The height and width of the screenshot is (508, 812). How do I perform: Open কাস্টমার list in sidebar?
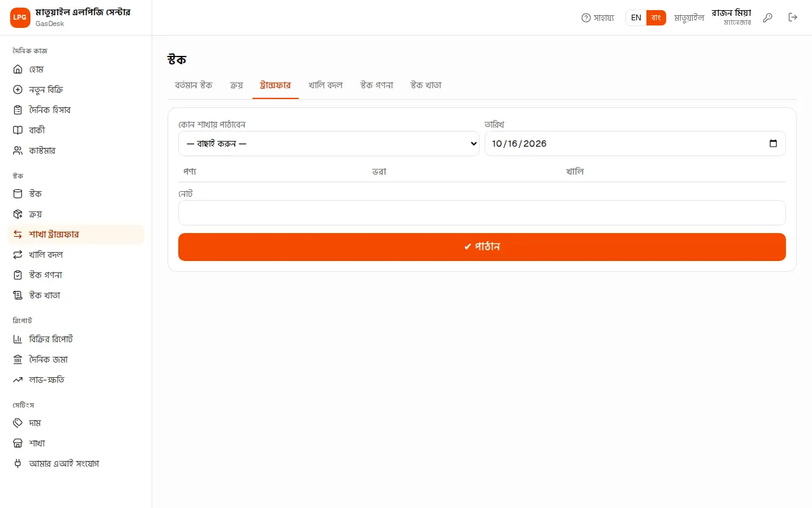76,150
